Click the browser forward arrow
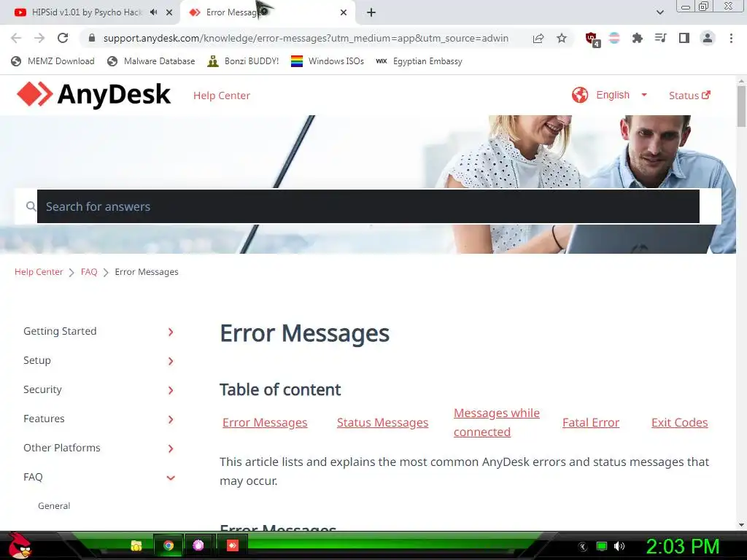The image size is (747, 560). [39, 38]
